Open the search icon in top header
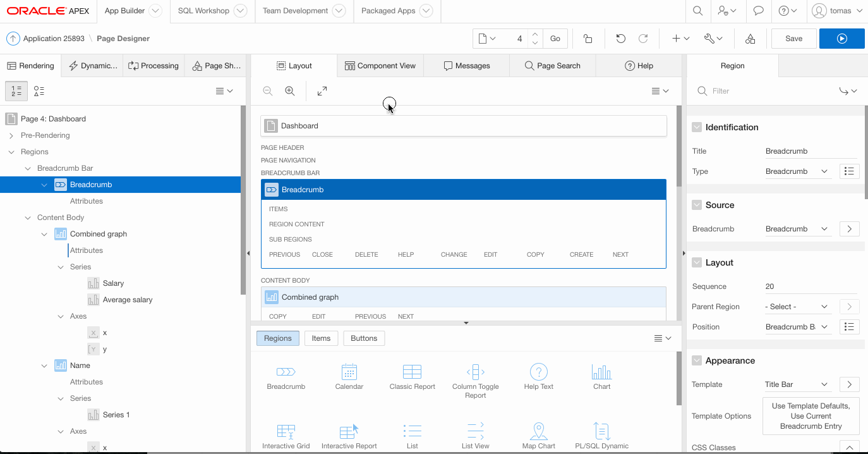Viewport: 868px width, 454px height. tap(697, 11)
